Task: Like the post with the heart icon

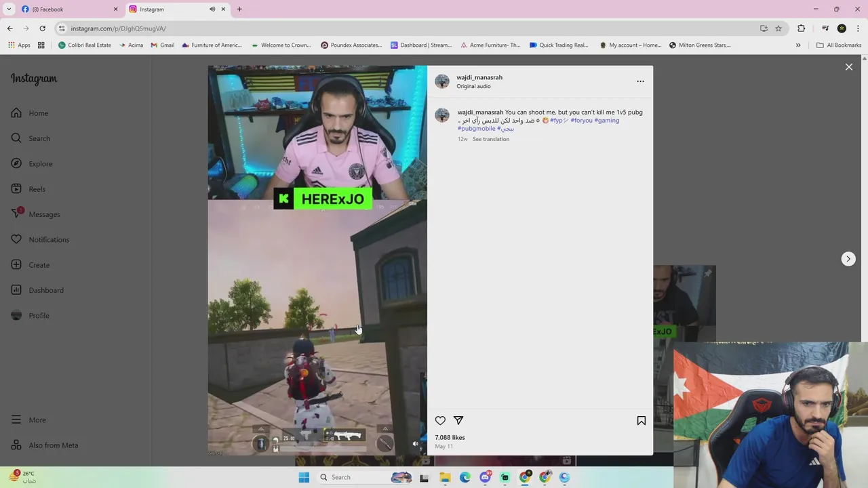Action: (440, 421)
